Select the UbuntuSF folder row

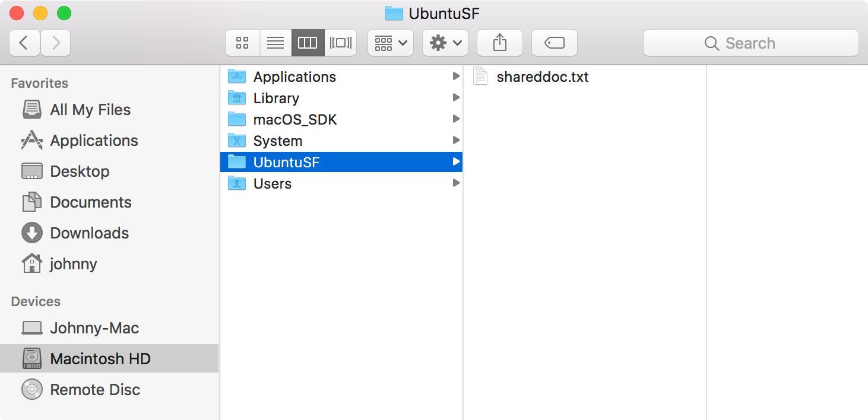coord(341,162)
